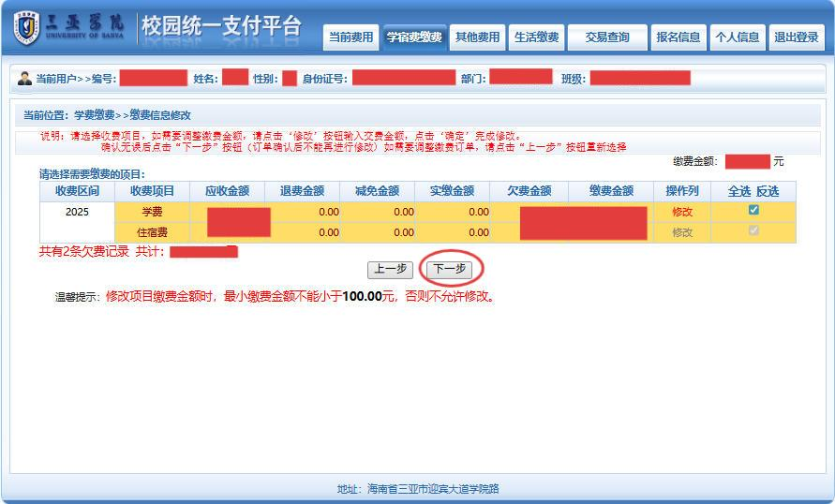This screenshot has height=504, width=835.
Task: Open the 生活缴费 tab
Action: (537, 37)
